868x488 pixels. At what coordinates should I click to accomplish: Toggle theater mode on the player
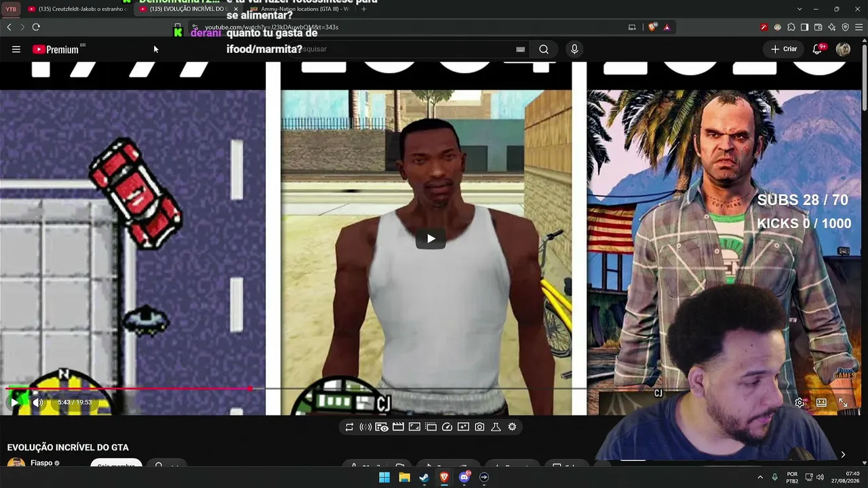(821, 403)
